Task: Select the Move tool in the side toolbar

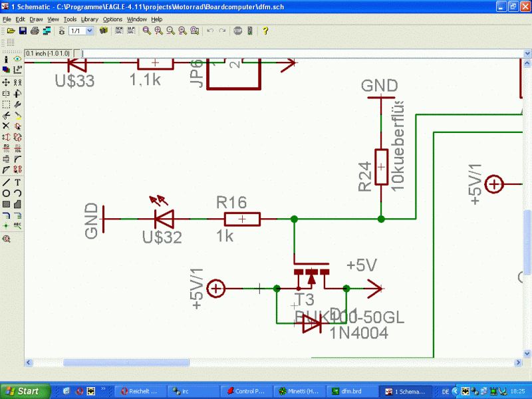Action: click(6, 82)
